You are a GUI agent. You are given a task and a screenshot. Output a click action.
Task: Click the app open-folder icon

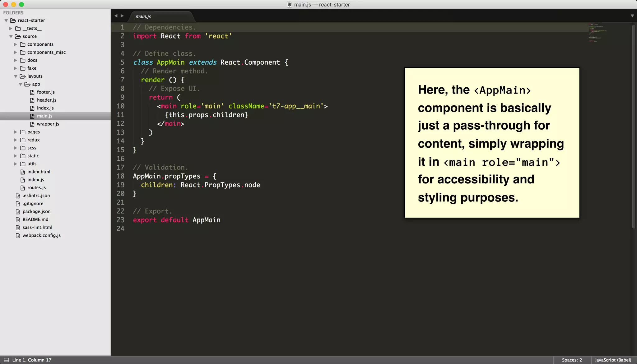point(27,84)
